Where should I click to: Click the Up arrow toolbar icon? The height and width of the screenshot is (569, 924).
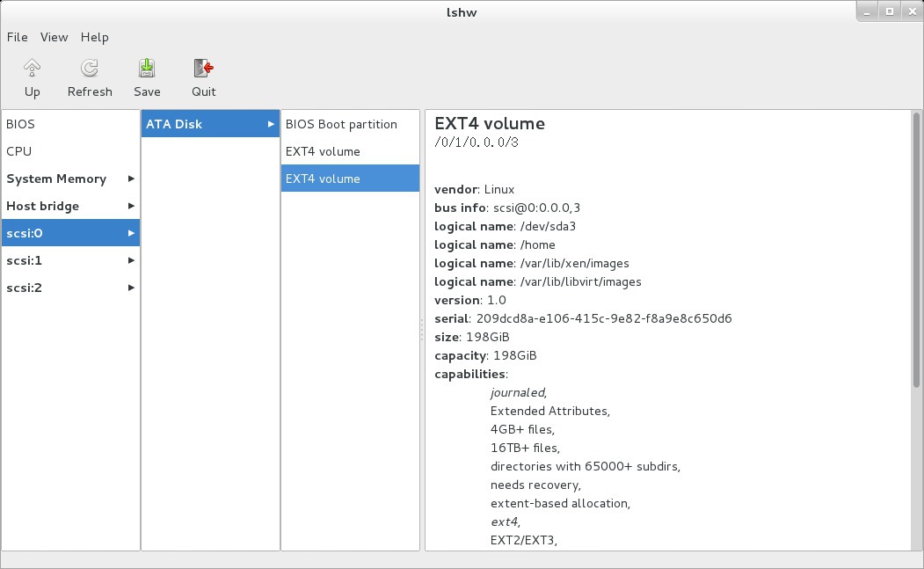click(33, 69)
